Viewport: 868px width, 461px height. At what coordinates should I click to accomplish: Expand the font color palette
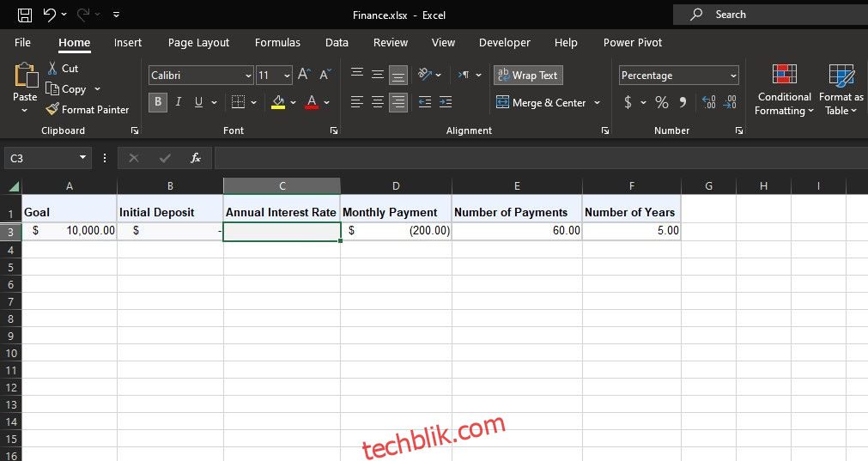326,102
